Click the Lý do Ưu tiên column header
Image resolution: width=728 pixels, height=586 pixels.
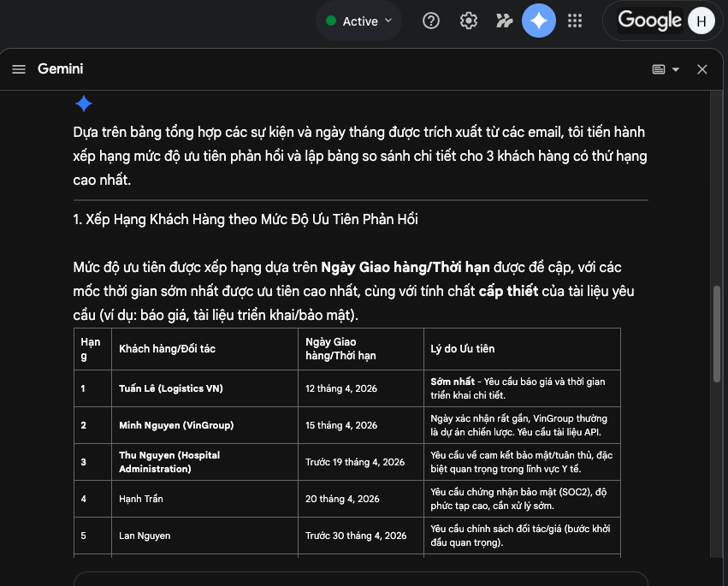click(463, 349)
